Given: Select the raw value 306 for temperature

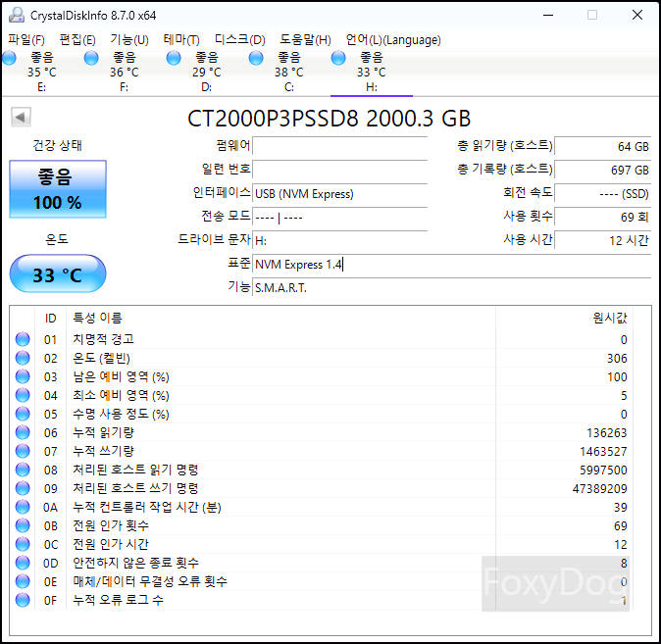Looking at the screenshot, I should click(617, 358).
